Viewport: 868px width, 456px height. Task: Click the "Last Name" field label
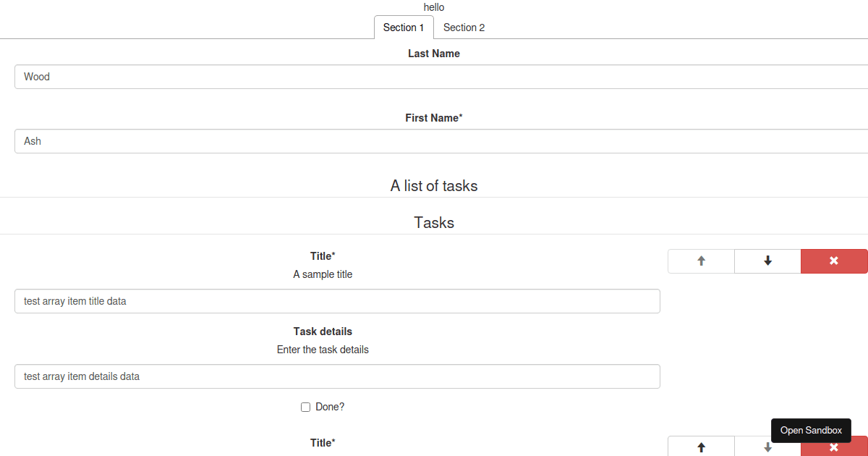click(433, 53)
